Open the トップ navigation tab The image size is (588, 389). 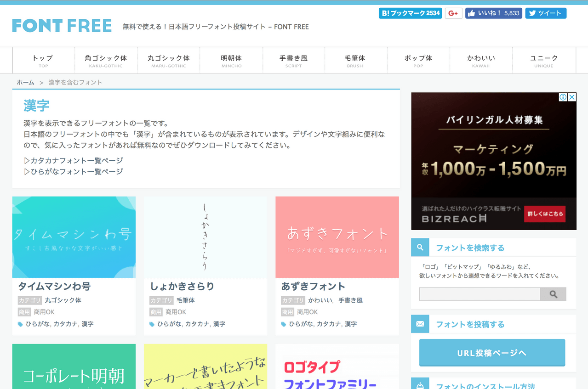(43, 60)
